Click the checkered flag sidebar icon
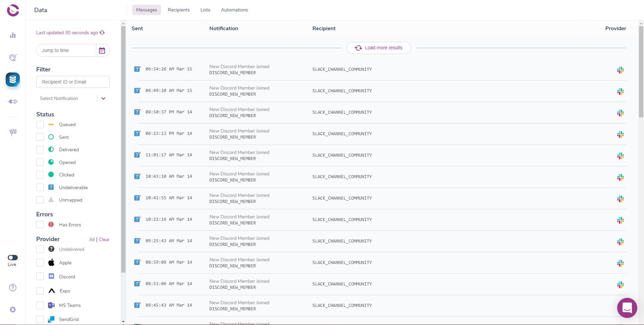This screenshot has height=325, width=644. click(x=12, y=132)
